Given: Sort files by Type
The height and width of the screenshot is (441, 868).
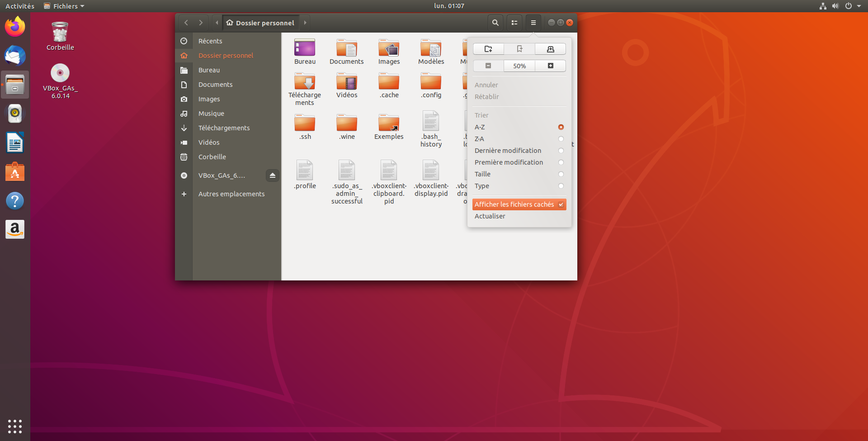Looking at the screenshot, I should pos(519,186).
